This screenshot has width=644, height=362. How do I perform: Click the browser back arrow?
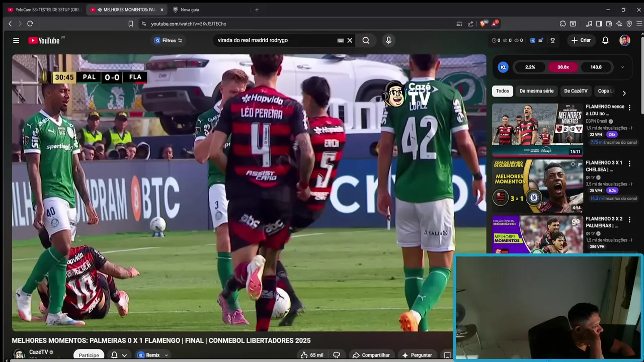tap(10, 24)
